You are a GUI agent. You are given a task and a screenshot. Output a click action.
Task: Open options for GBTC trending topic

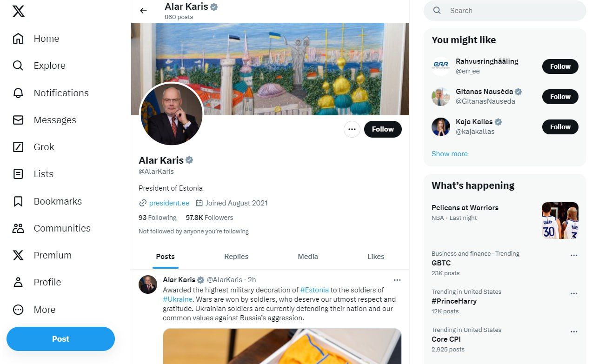(573, 255)
